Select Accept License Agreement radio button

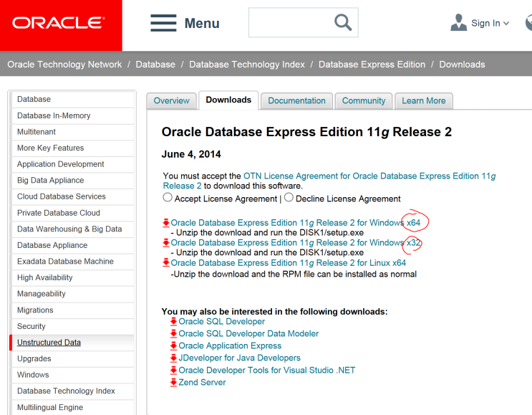(x=168, y=198)
